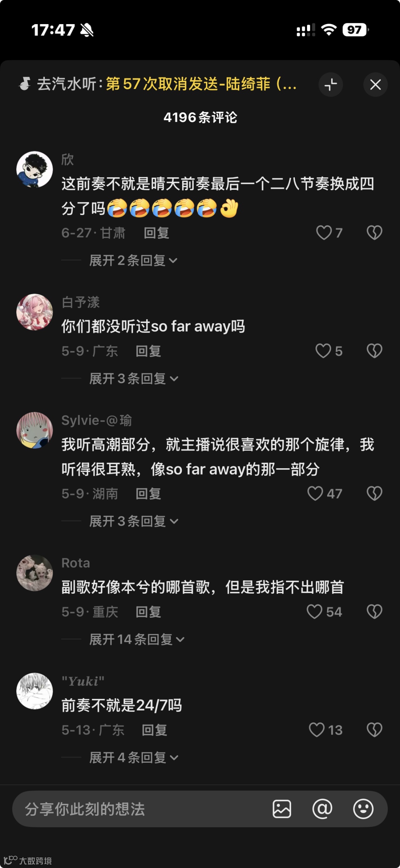Tap the @ mention icon in the comment bar
The height and width of the screenshot is (868, 400).
point(322,809)
